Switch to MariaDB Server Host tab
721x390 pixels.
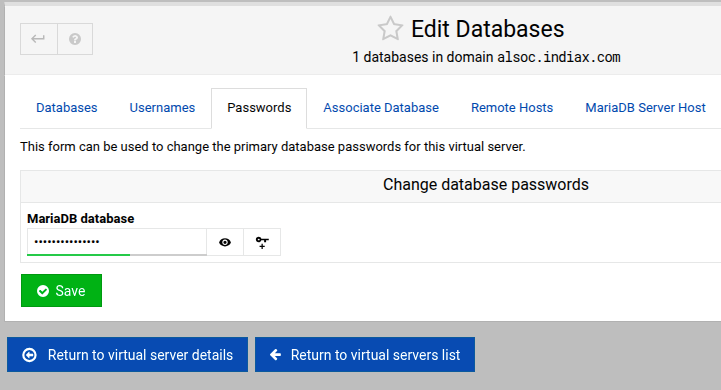click(645, 108)
